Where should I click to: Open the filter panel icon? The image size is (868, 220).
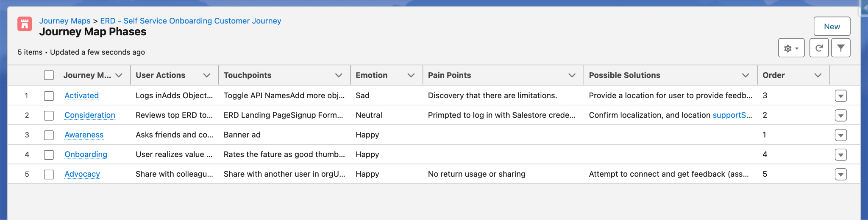840,48
